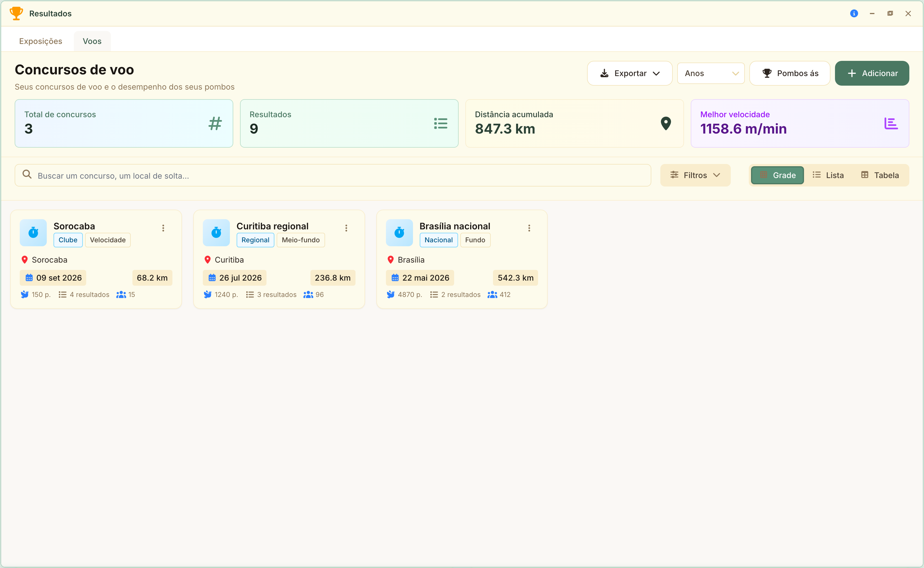Select the Voos tab
Screen dimensions: 924x568
click(92, 41)
